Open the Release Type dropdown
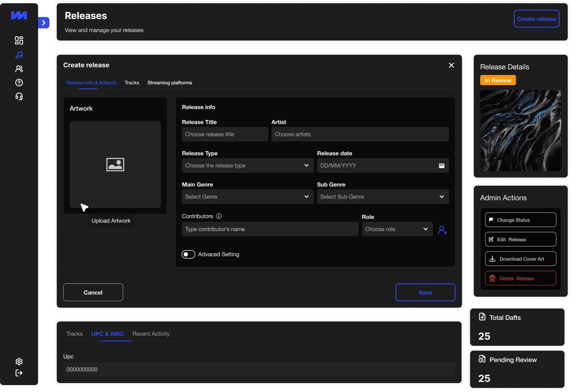The height and width of the screenshot is (392, 571). click(x=248, y=165)
